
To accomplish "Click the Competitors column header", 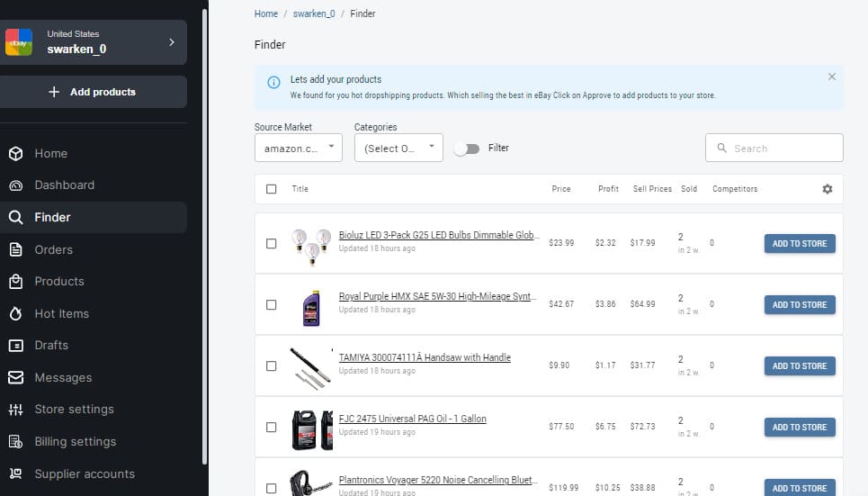I will pos(735,189).
